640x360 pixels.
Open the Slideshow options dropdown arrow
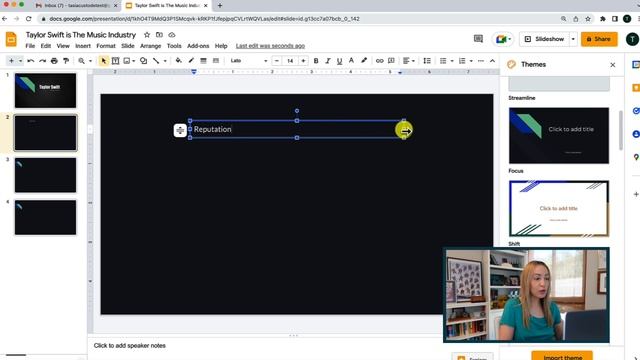point(573,39)
